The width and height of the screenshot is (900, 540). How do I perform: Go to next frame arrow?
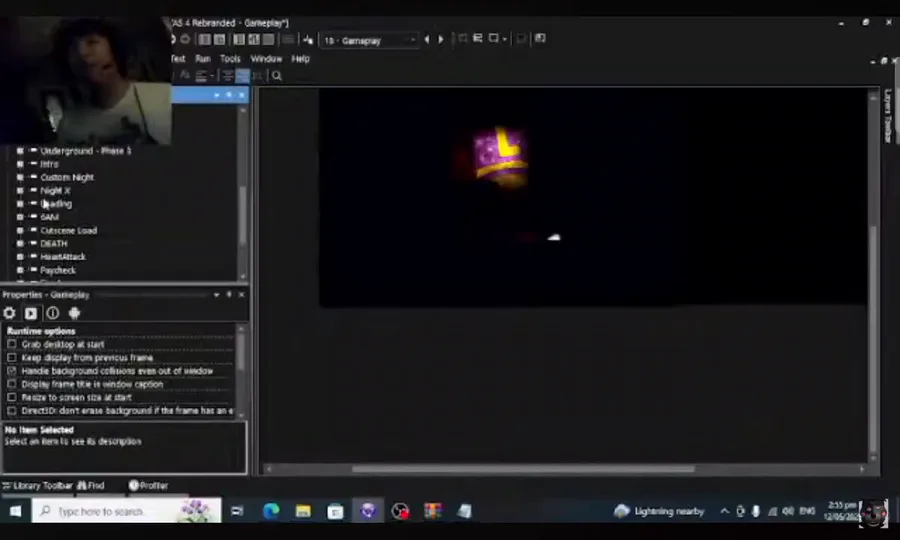441,40
